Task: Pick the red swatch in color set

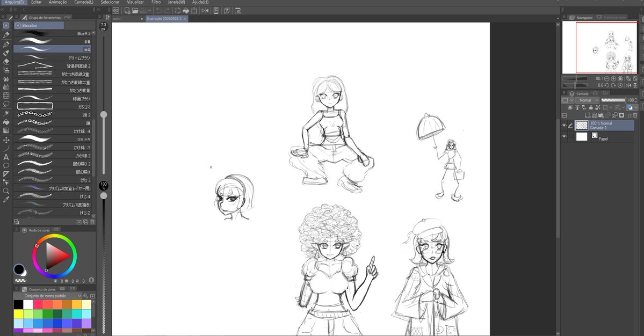Action: [x=38, y=304]
